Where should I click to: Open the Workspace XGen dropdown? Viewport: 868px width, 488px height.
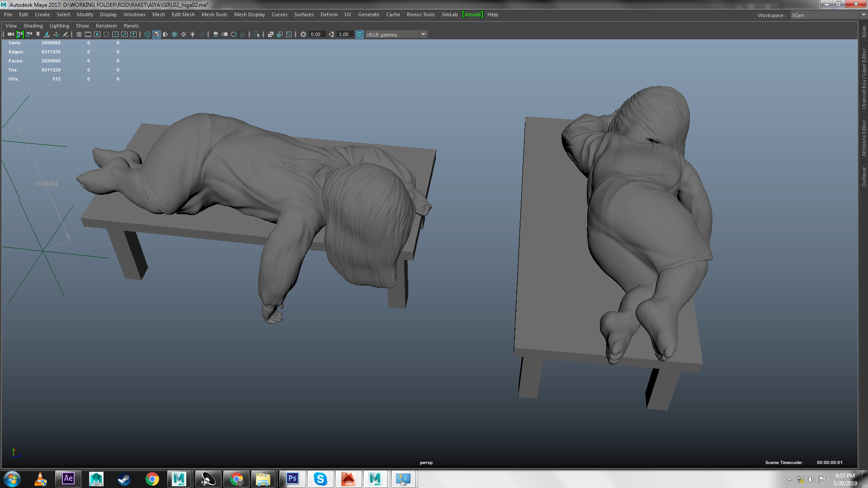click(828, 15)
